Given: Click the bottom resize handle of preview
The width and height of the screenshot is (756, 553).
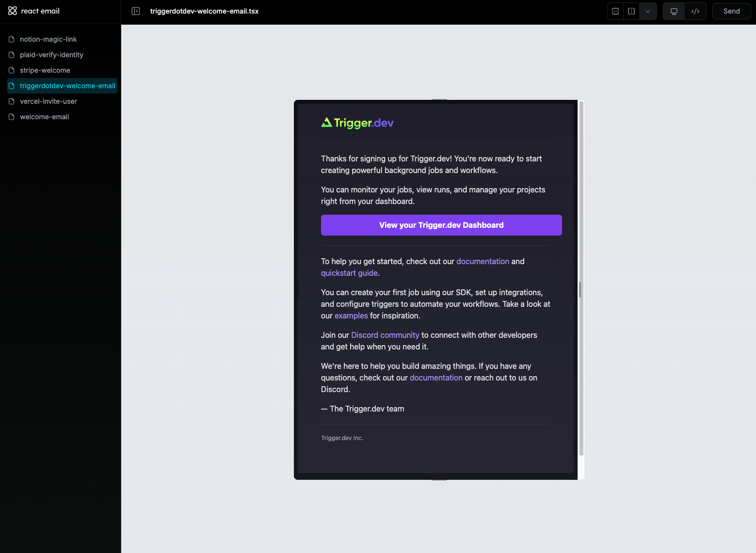Looking at the screenshot, I should (439, 480).
